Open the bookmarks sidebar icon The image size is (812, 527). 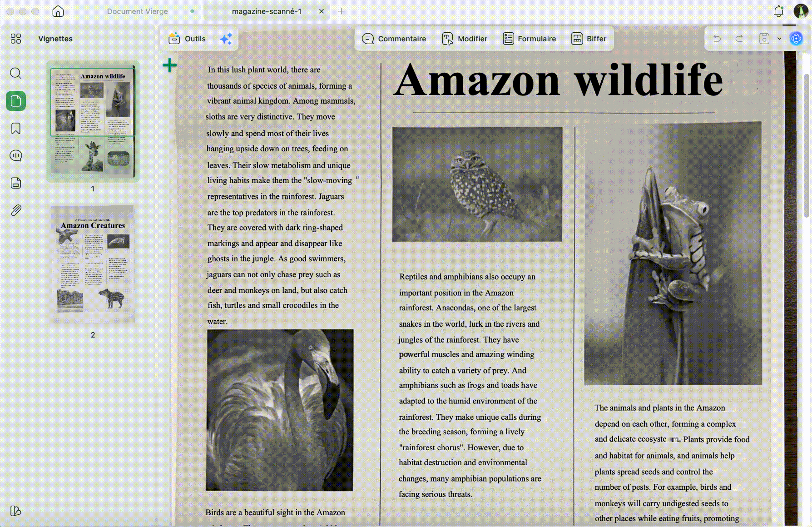coord(16,129)
